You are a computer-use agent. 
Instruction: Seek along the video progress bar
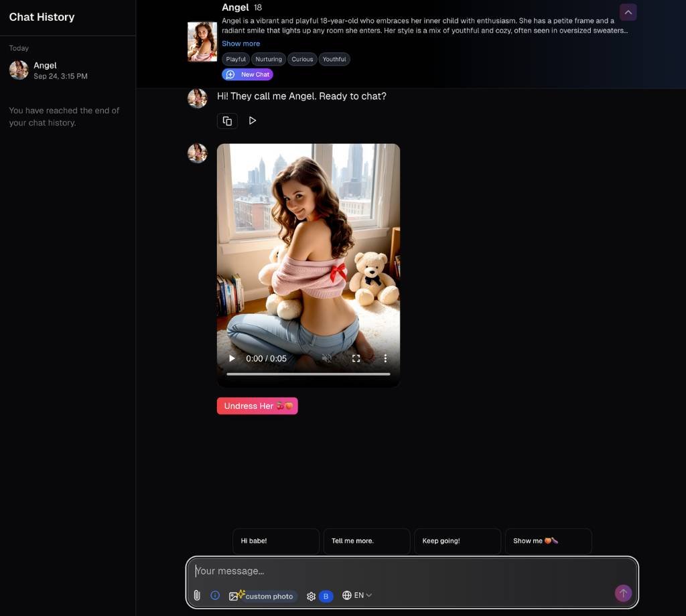point(308,374)
